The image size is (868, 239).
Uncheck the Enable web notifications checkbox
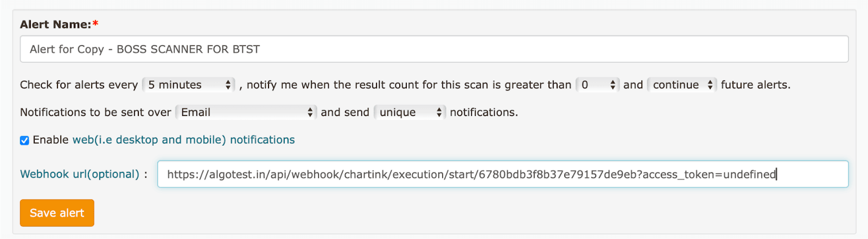click(24, 140)
